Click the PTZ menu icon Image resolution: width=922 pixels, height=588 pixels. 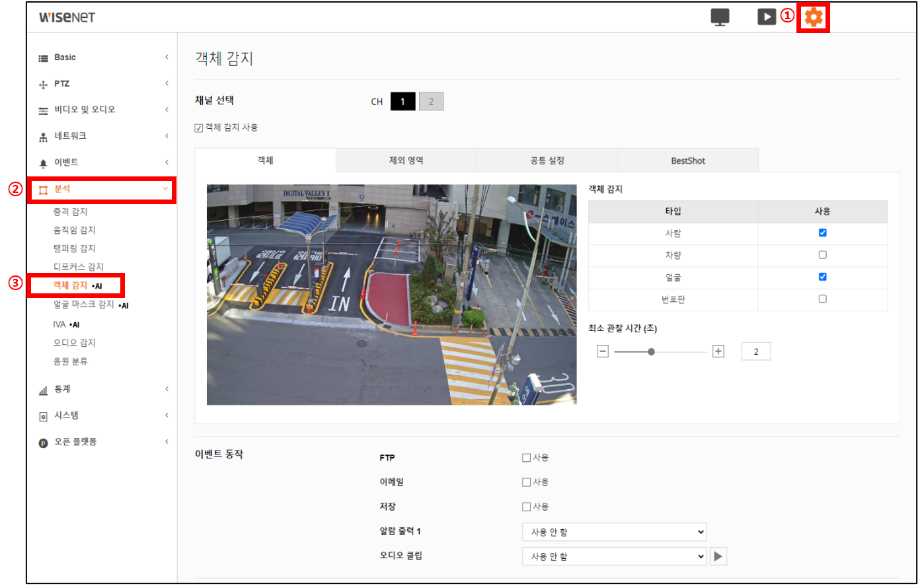coord(44,85)
